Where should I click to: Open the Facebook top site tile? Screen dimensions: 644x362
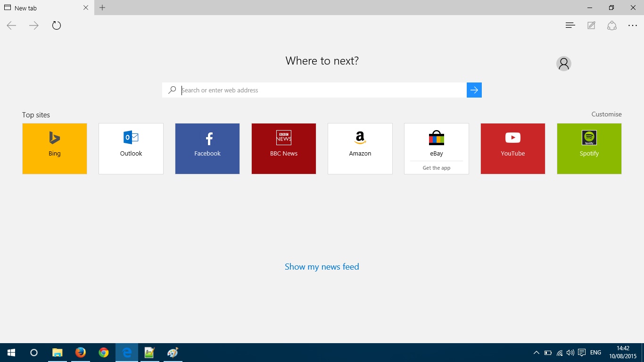[207, 148]
